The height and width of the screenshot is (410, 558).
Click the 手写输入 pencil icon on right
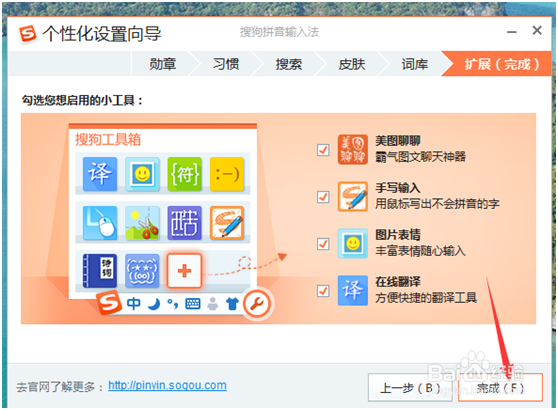[353, 196]
